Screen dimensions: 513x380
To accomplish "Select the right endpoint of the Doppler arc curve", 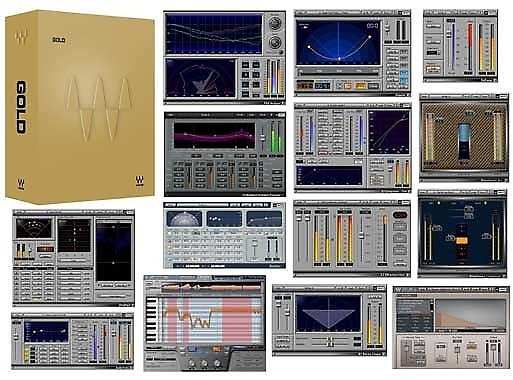I will (x=370, y=37).
